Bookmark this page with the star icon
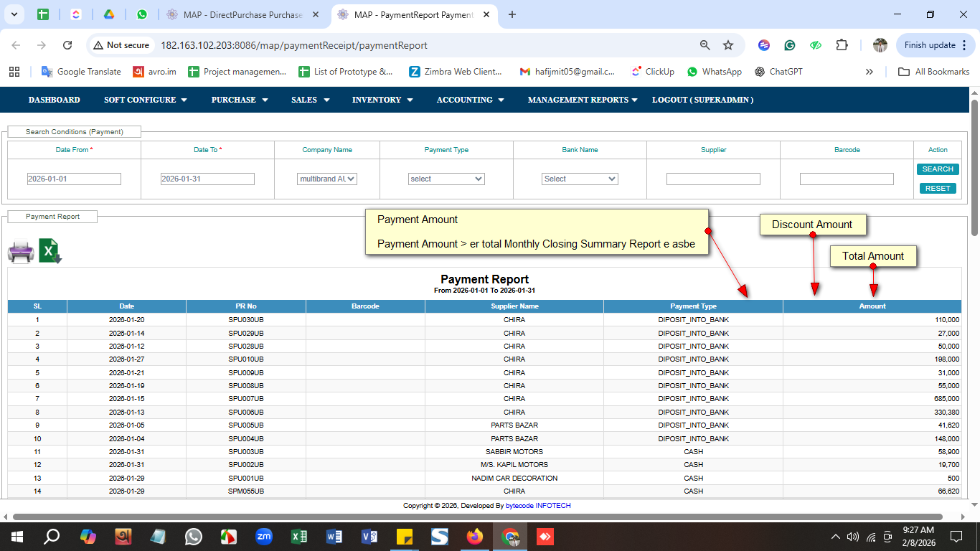Screen dimensions: 980x551 point(728,45)
